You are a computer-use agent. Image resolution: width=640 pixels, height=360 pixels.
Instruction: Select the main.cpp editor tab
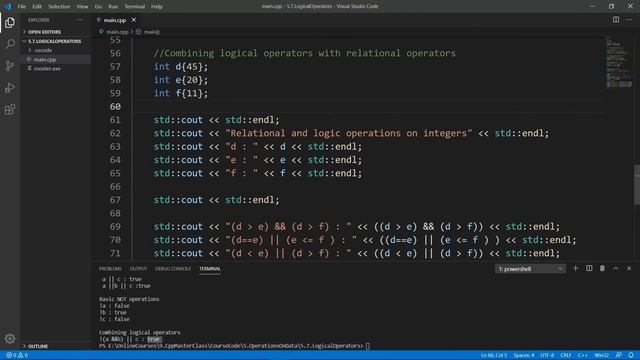point(115,20)
